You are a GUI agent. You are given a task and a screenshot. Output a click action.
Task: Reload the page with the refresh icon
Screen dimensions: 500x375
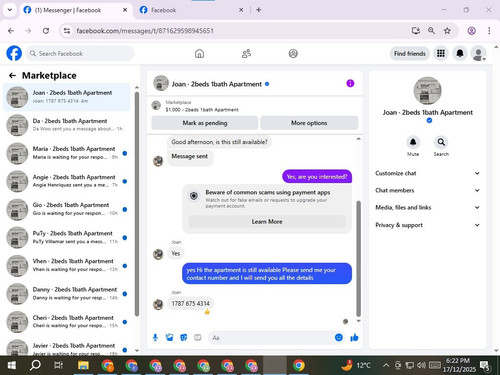[46, 31]
